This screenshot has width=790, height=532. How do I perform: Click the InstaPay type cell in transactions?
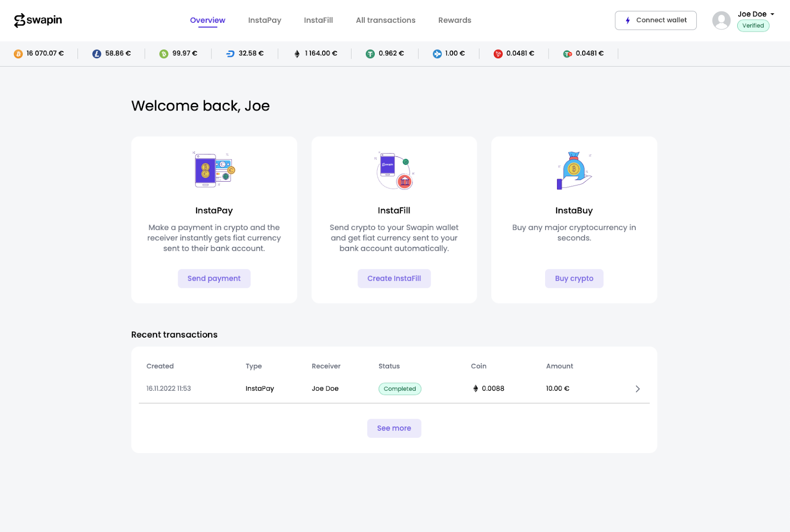click(x=260, y=388)
